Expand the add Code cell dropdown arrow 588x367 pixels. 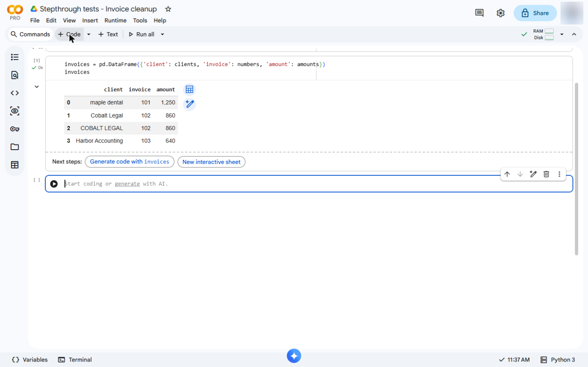click(88, 34)
